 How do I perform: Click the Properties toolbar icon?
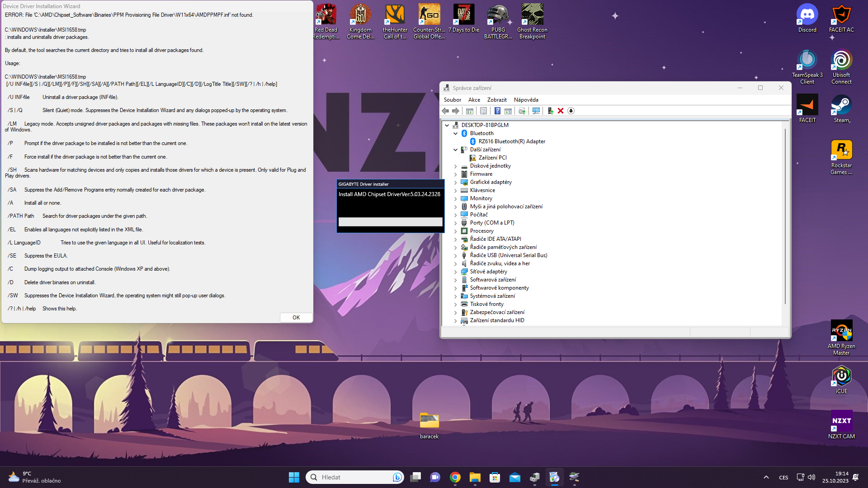(x=483, y=111)
